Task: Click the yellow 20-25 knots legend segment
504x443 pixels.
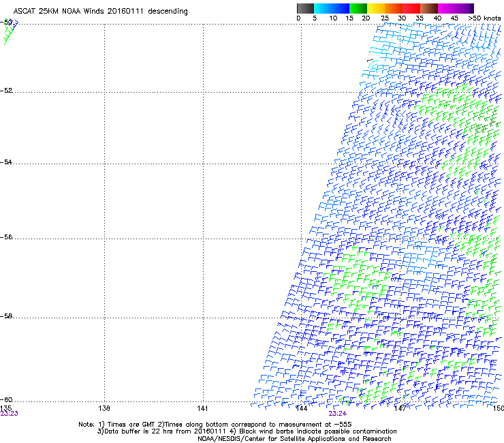Action: [x=376, y=8]
